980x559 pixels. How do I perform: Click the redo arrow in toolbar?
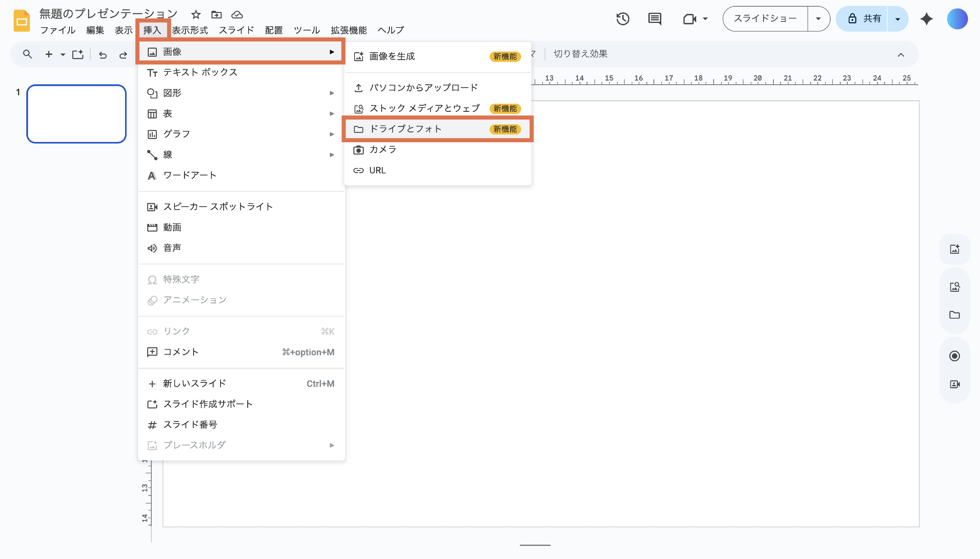(123, 55)
